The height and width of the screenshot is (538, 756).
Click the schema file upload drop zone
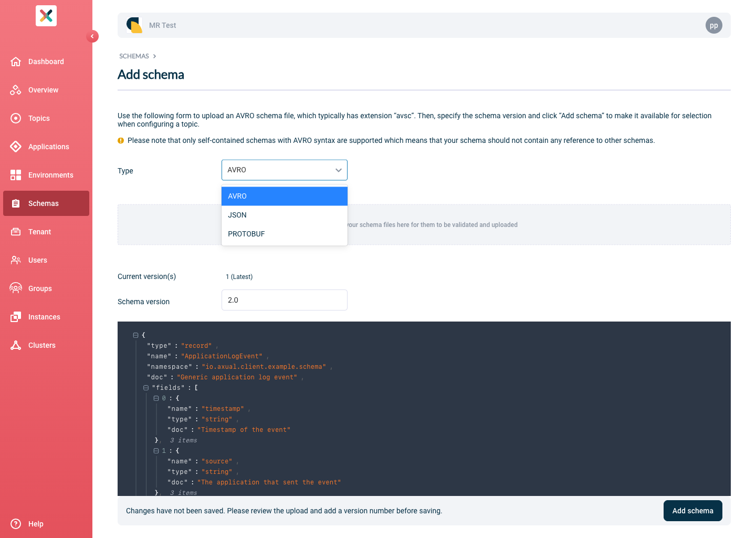tap(525, 225)
